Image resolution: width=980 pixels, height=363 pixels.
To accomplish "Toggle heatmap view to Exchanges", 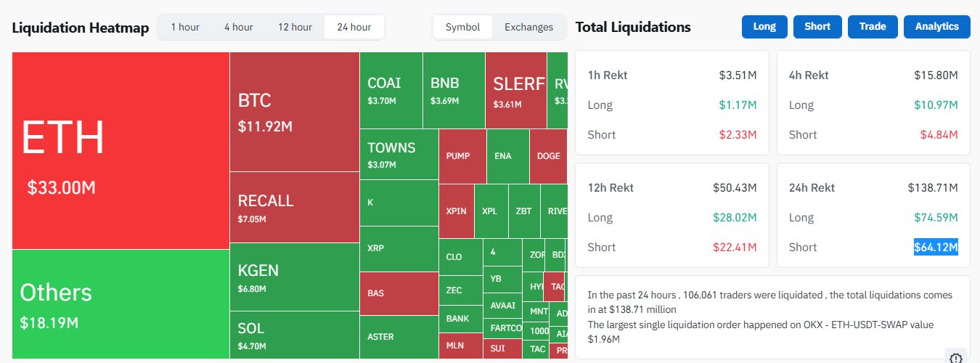I will (528, 27).
